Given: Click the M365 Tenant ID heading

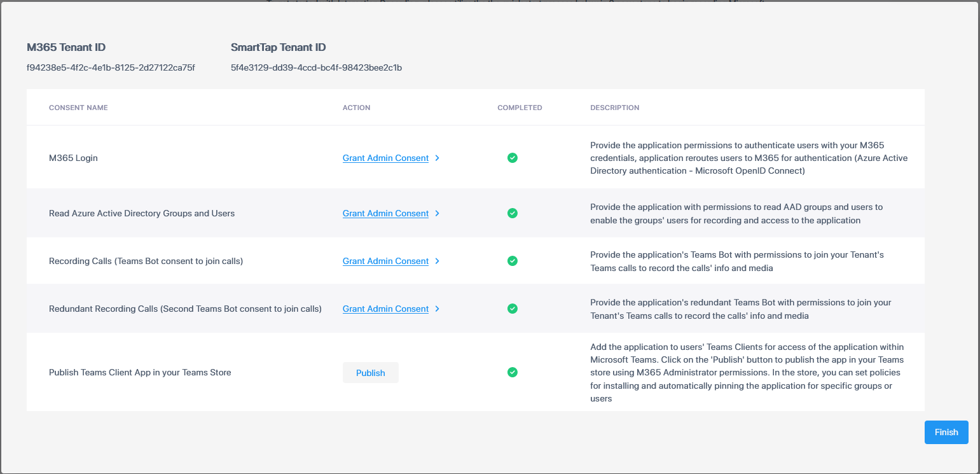Looking at the screenshot, I should (66, 47).
